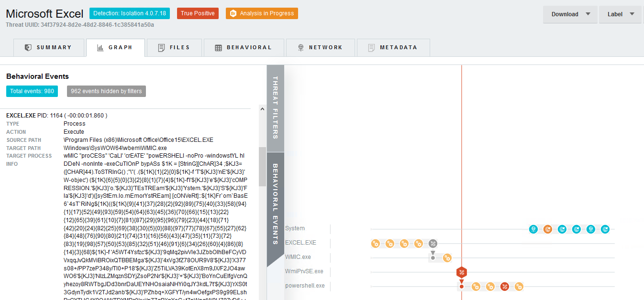The width and height of the screenshot is (644, 300).
Task: Click the EXCEL.EXE PID: 1164 event header
Action: point(56,116)
